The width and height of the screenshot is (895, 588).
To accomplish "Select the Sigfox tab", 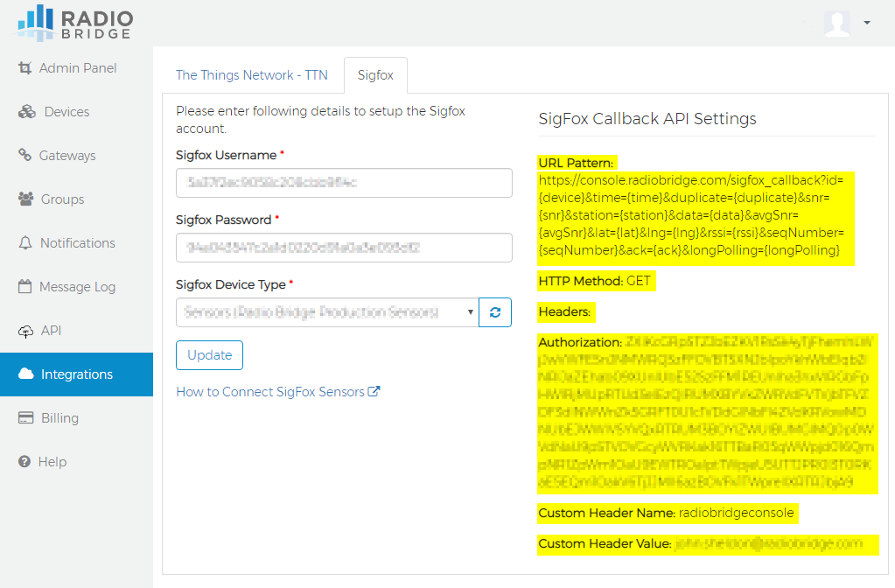I will tap(375, 74).
